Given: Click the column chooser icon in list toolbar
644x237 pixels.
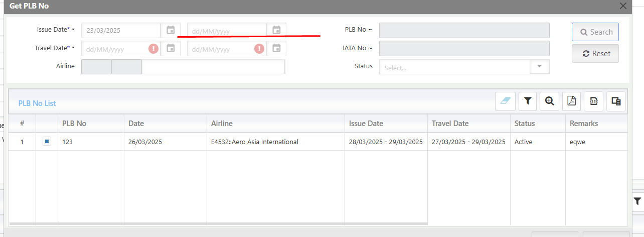Looking at the screenshot, I should (x=616, y=101).
